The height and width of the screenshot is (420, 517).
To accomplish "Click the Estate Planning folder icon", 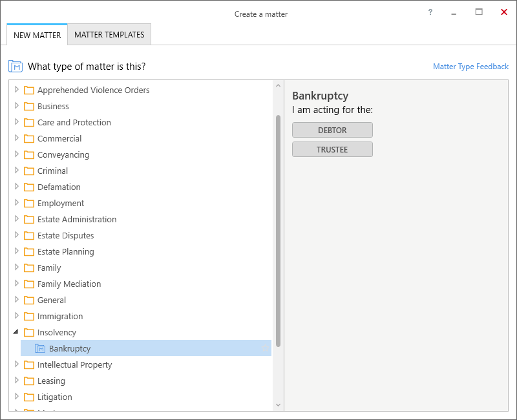I will 29,251.
